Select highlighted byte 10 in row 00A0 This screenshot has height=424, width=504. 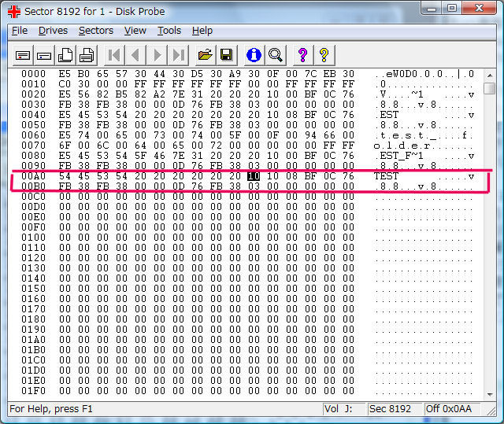point(254,176)
